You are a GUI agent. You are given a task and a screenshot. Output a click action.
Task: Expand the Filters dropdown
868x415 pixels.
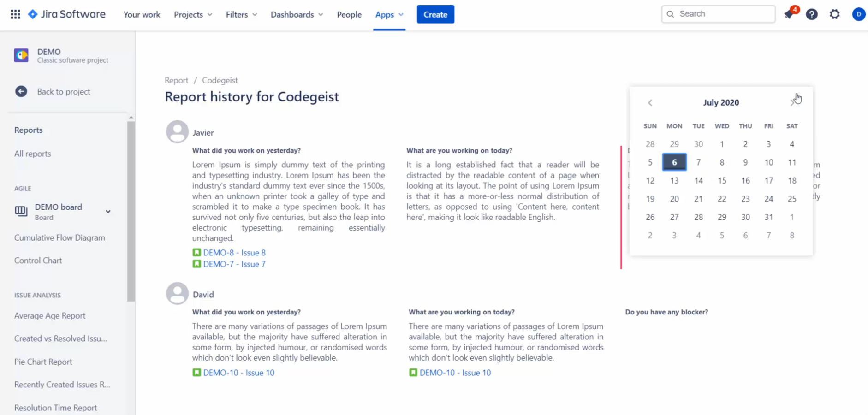242,14
